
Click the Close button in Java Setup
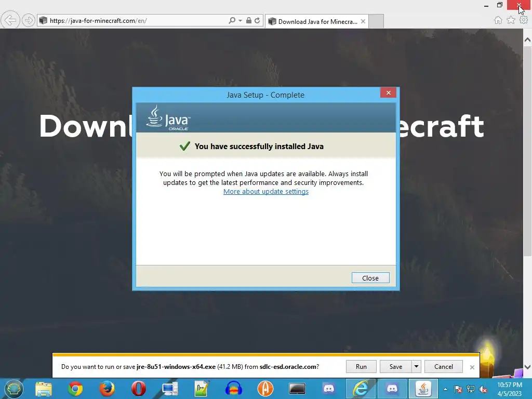(x=370, y=278)
